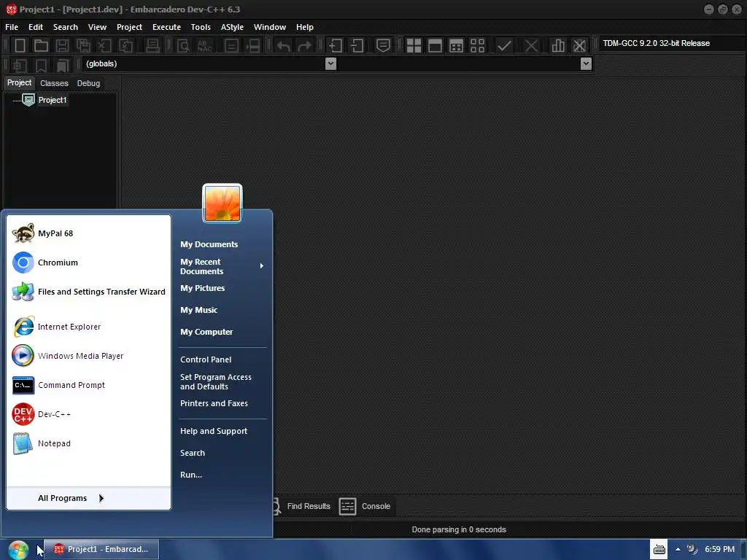Open the member function dropdown arrow
This screenshot has height=560, width=747.
click(x=586, y=63)
